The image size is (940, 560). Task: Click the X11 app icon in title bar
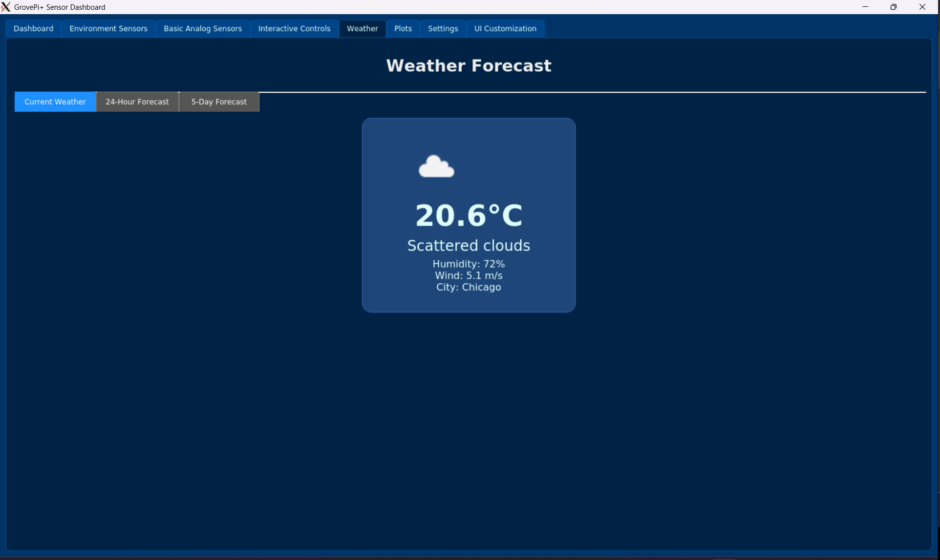(x=6, y=7)
